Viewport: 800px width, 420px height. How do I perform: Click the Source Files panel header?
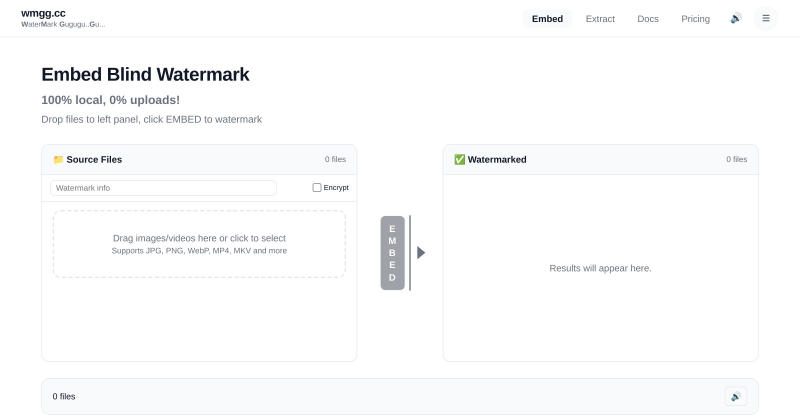click(199, 160)
